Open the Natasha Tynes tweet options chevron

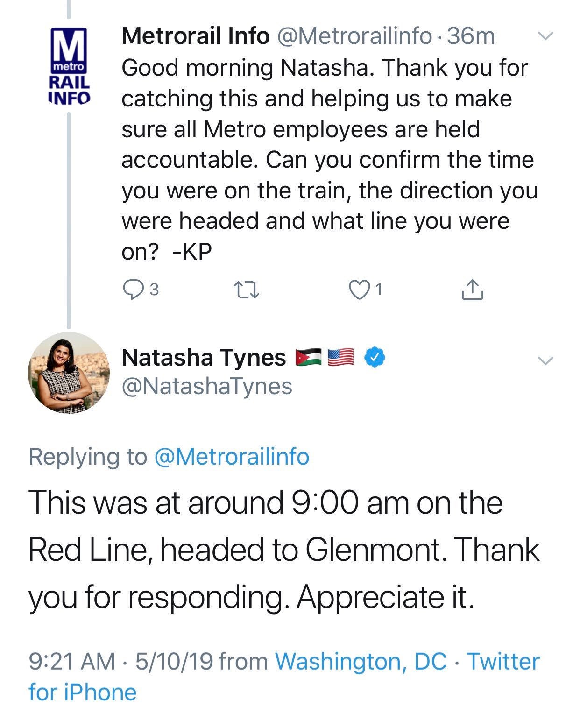click(x=545, y=360)
